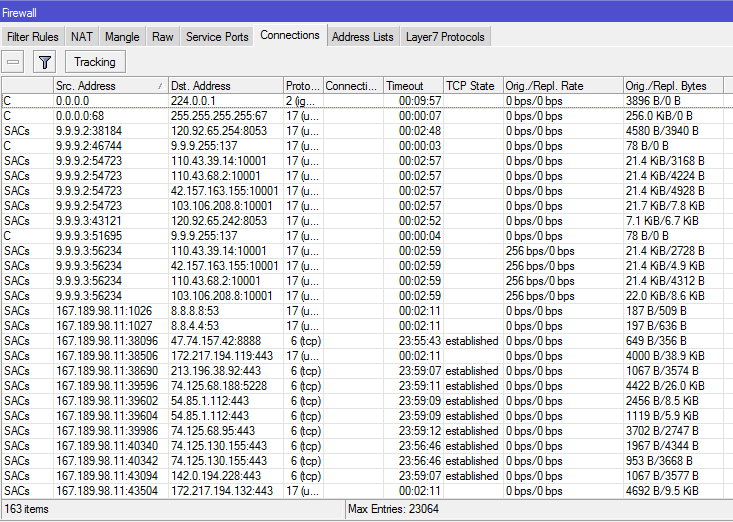
Task: Switch to the Filter Rules tab
Action: pos(33,37)
